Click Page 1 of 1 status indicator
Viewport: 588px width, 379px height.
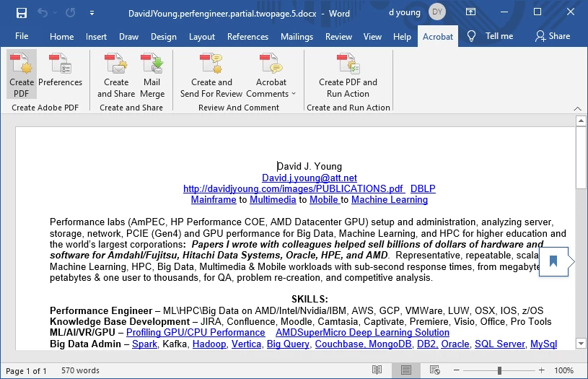tap(26, 371)
